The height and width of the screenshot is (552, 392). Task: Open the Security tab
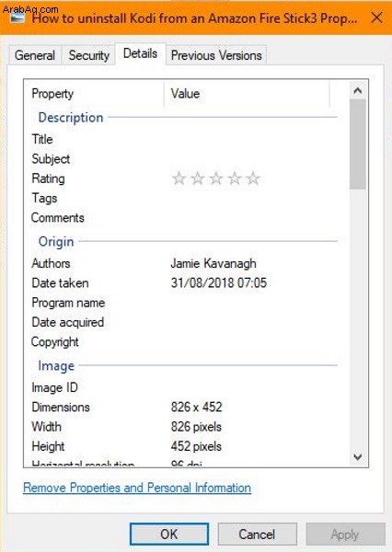click(88, 55)
